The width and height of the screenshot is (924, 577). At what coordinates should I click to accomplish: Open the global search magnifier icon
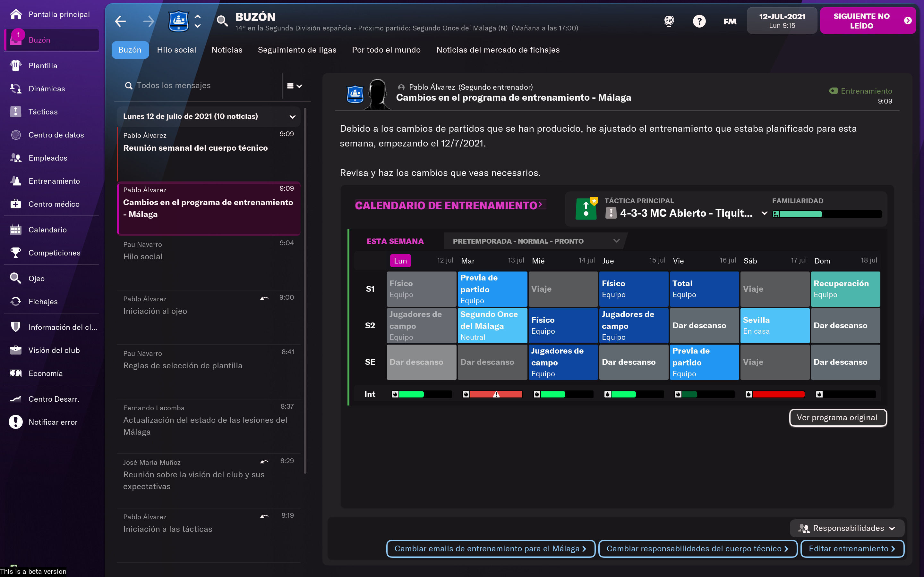pyautogui.click(x=222, y=21)
